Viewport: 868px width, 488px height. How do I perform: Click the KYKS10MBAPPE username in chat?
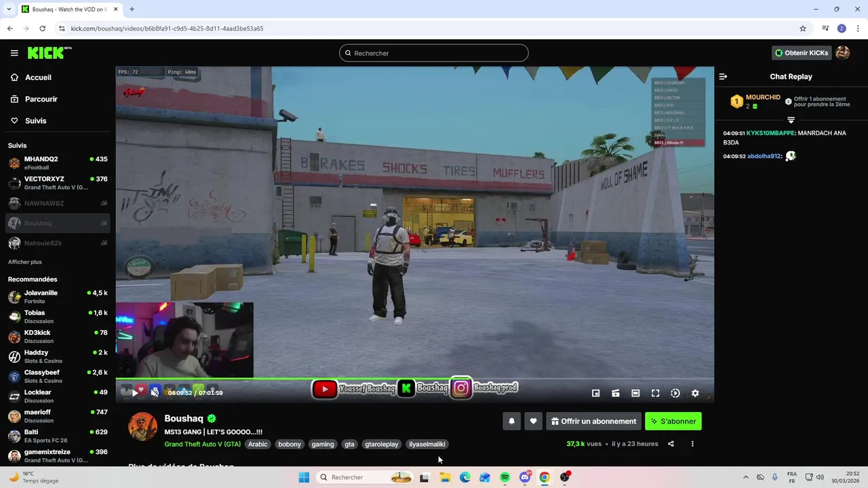pos(771,134)
